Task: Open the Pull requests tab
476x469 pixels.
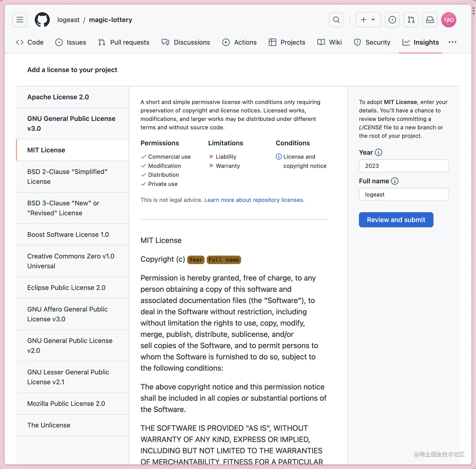Action: pyautogui.click(x=124, y=42)
